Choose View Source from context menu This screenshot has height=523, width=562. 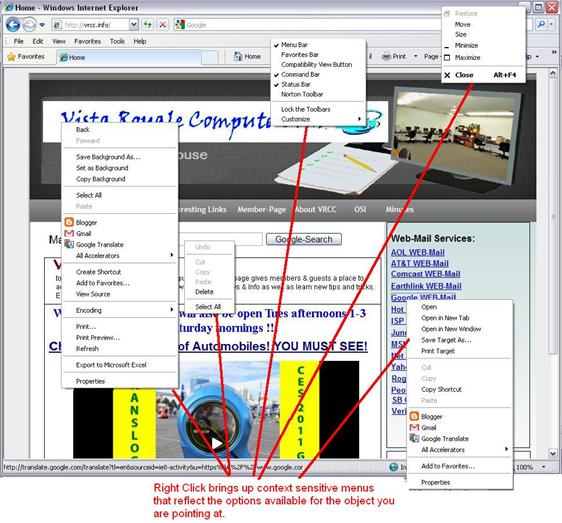[93, 294]
